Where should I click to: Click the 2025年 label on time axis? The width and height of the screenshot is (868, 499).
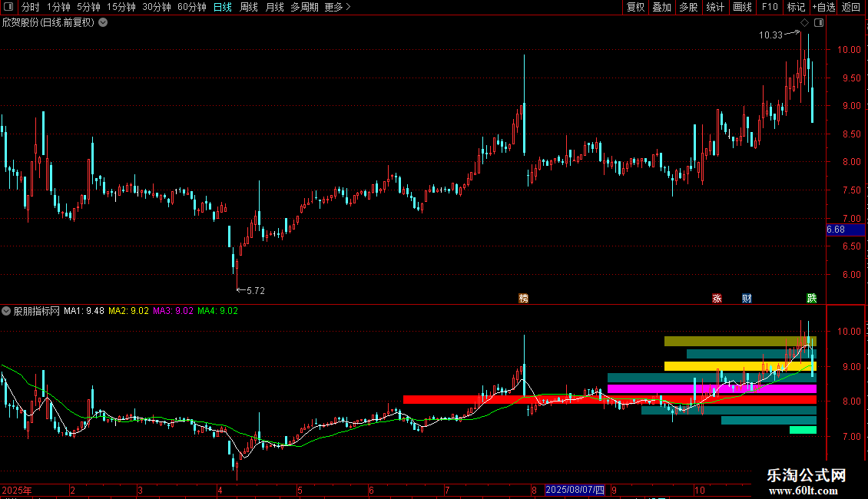point(17,490)
